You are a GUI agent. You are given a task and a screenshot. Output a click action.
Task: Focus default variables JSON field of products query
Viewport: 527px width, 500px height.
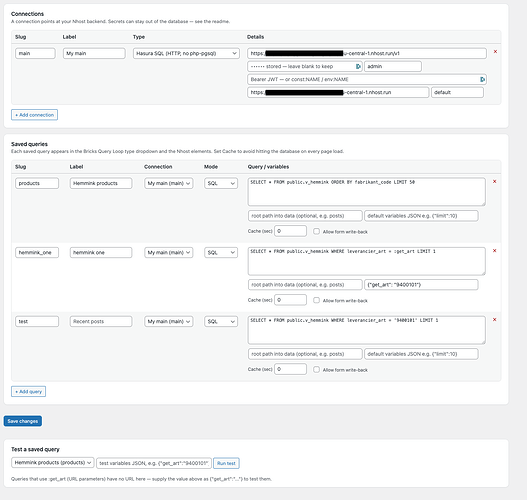(x=421, y=216)
